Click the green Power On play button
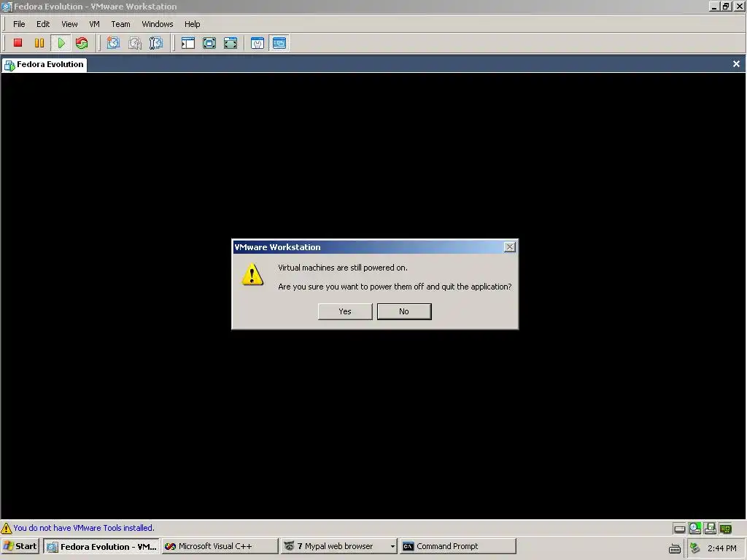This screenshot has width=747, height=560. 61,43
